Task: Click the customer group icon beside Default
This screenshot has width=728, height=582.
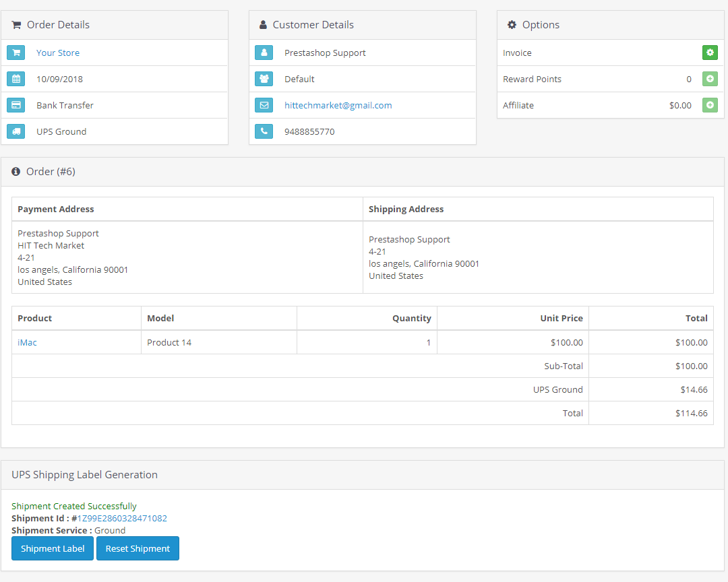Action: pyautogui.click(x=264, y=79)
